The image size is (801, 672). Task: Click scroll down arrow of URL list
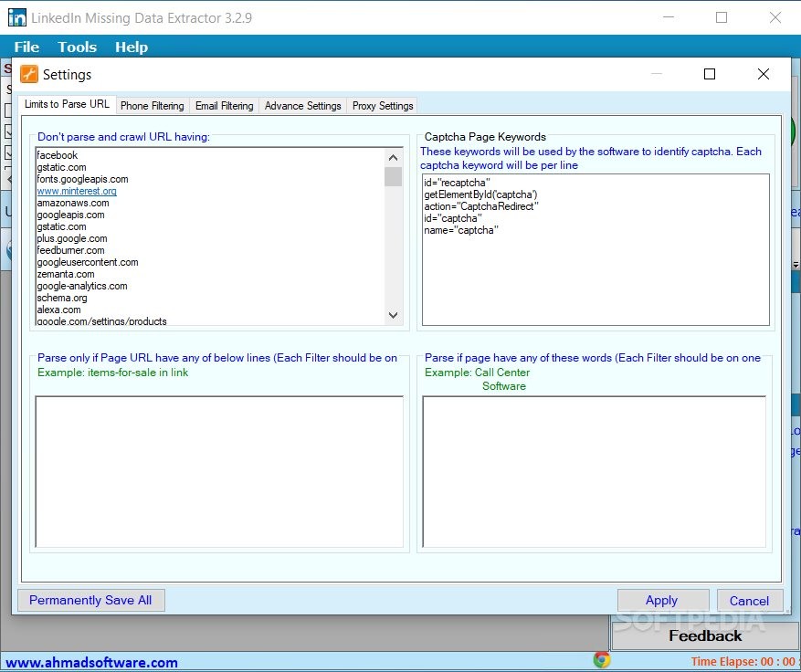tap(393, 315)
